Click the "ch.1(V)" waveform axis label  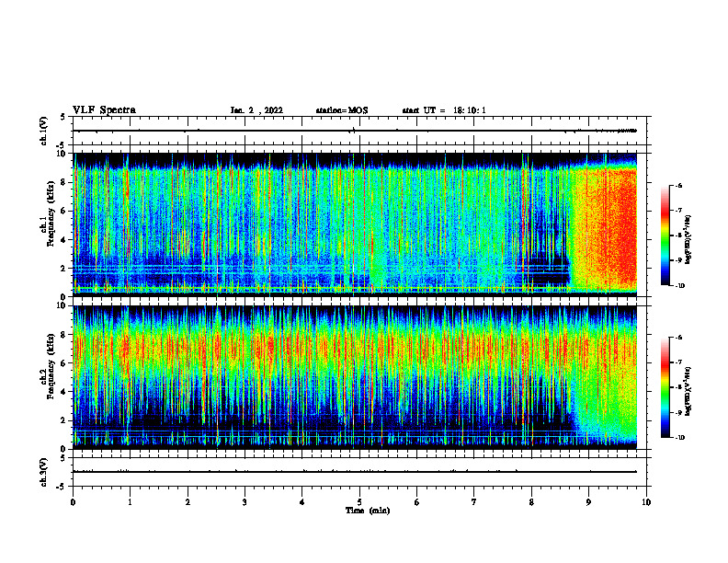point(43,131)
